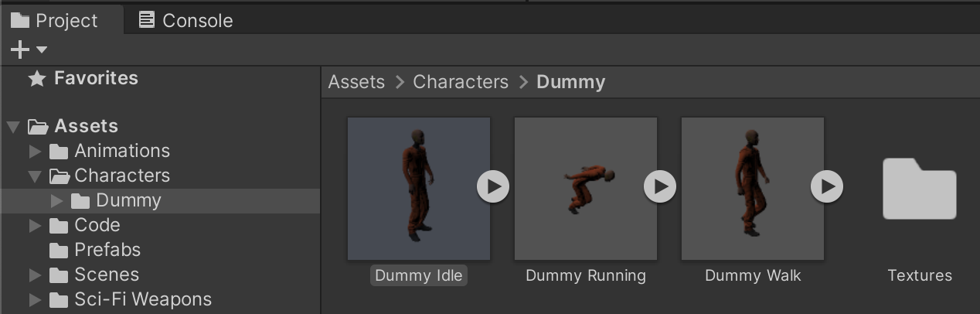Switch to the Project tab
This screenshot has height=314, width=980.
click(56, 20)
